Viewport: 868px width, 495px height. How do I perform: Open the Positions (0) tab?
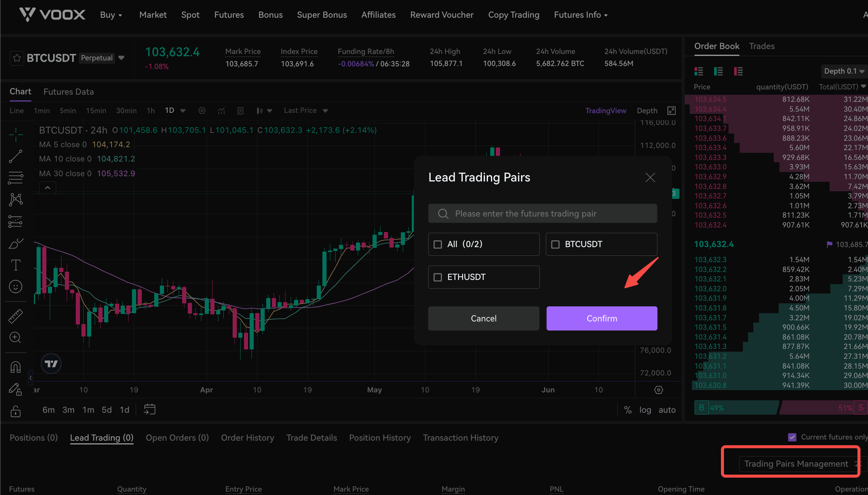pyautogui.click(x=34, y=438)
